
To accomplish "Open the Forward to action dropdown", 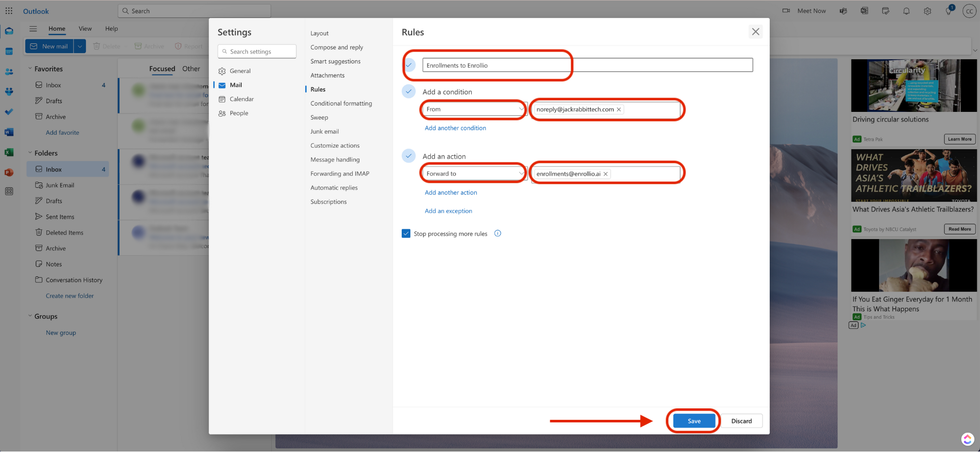I will pos(474,174).
